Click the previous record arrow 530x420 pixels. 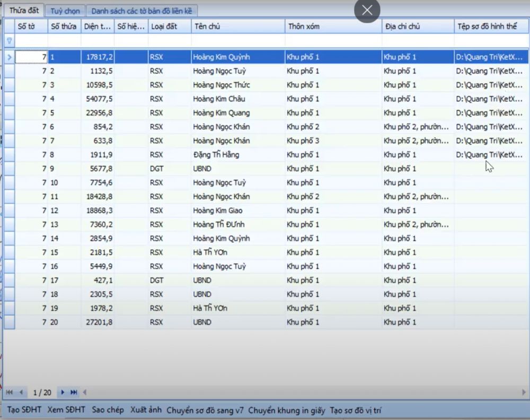pos(21,392)
